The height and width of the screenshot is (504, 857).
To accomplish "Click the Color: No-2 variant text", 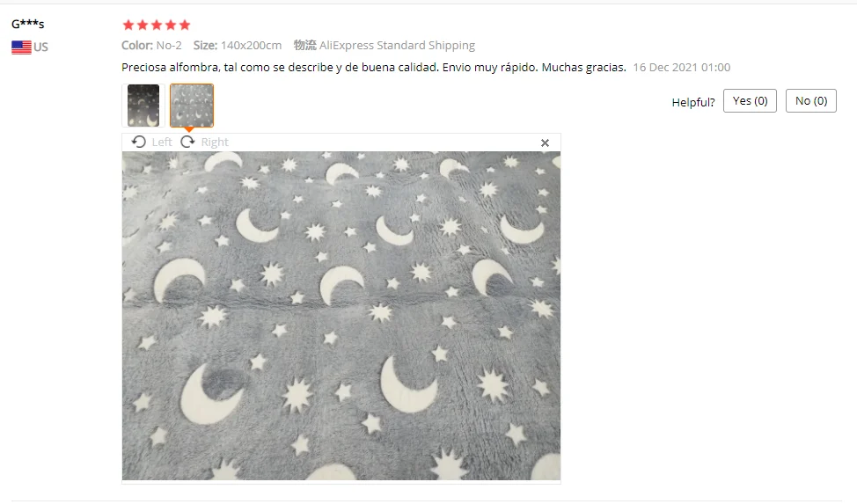I will pyautogui.click(x=151, y=46).
